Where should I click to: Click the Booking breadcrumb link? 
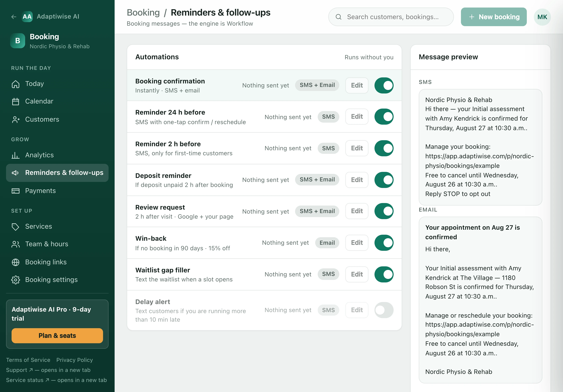(x=143, y=13)
